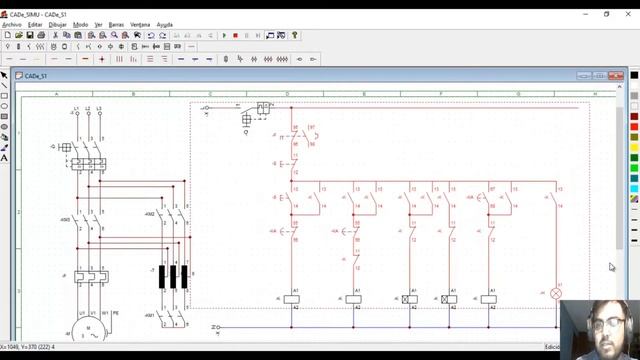Minimize the inner CADe_S1 document window

pyautogui.click(x=584, y=76)
